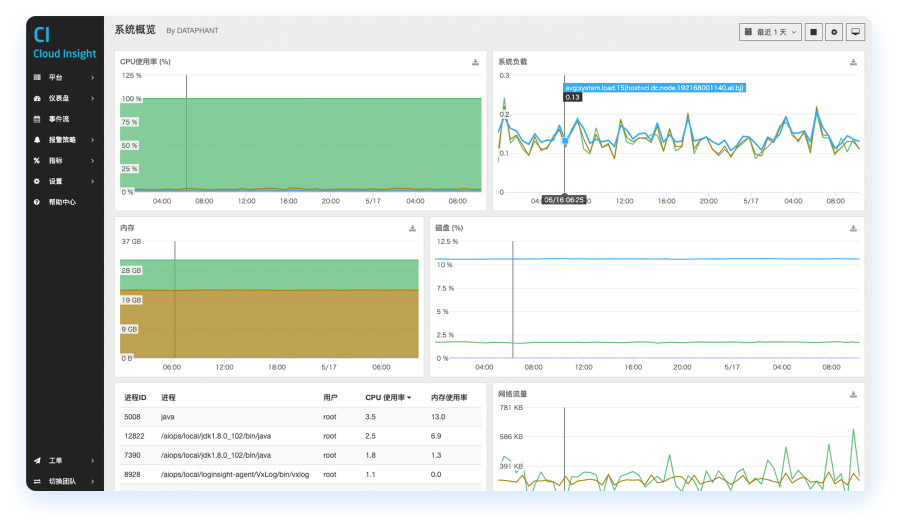This screenshot has height=528, width=899.
Task: Expand the 报警策略 sidebar menu
Action: (x=64, y=140)
